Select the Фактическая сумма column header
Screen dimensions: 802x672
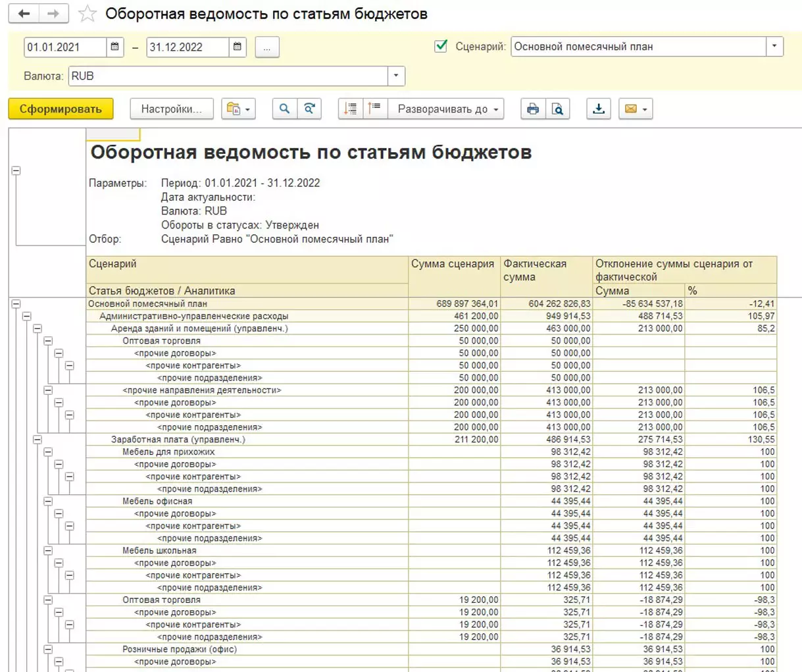(547, 276)
